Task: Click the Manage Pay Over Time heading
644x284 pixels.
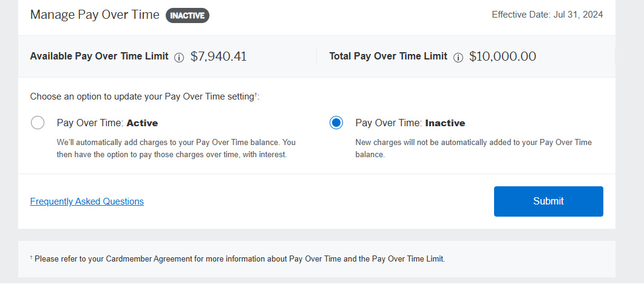Action: click(x=95, y=15)
